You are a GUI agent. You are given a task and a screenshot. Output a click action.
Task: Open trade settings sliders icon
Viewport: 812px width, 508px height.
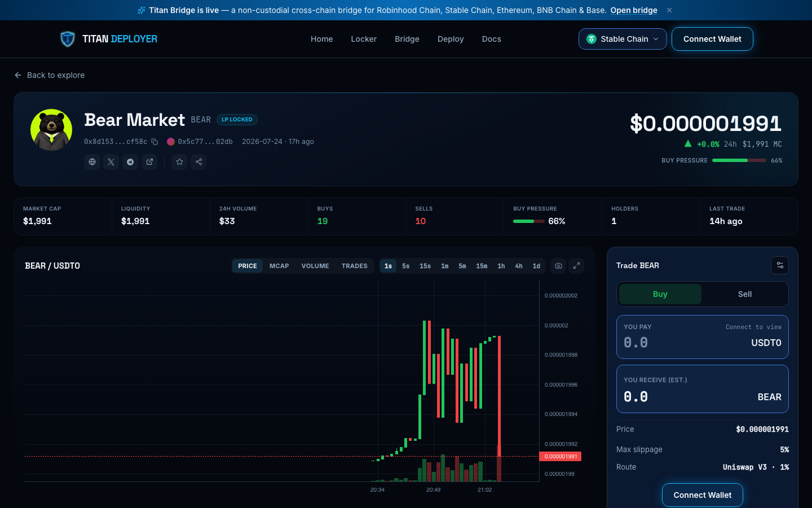pos(780,265)
